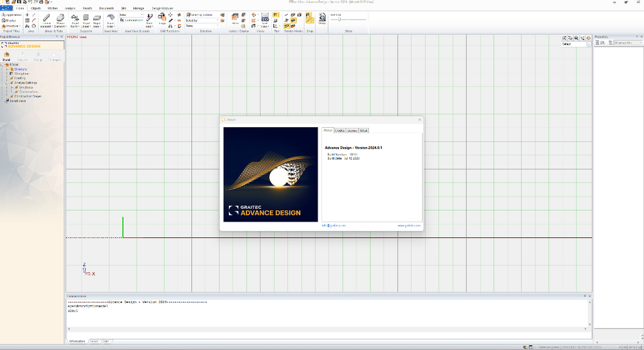
Task: Switch to License tab in About dialog
Action: click(352, 130)
